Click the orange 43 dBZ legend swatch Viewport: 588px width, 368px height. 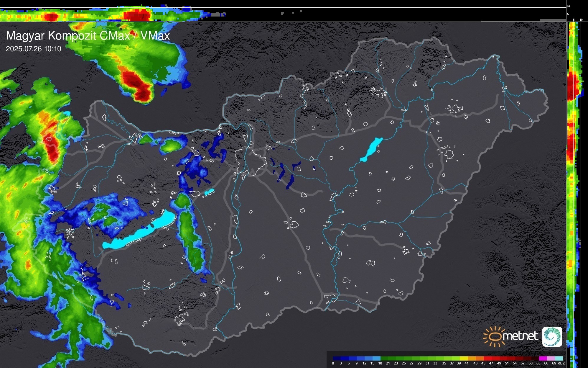click(480, 358)
